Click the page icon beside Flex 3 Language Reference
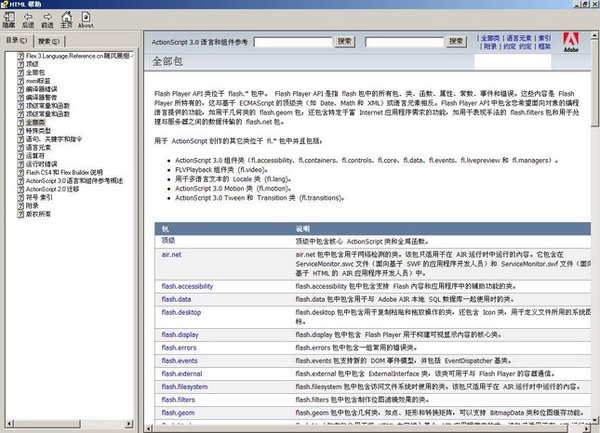This screenshot has width=600, height=433. pyautogui.click(x=21, y=56)
